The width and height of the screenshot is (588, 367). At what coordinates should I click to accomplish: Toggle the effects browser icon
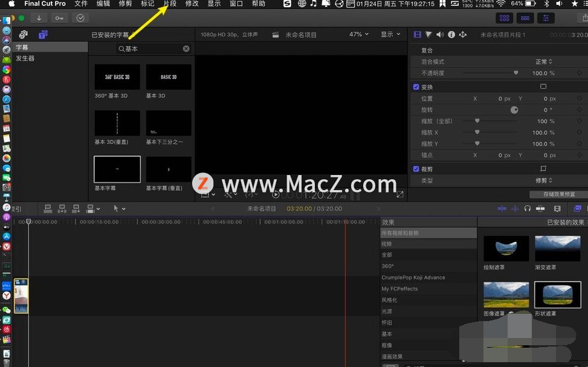[x=578, y=209]
